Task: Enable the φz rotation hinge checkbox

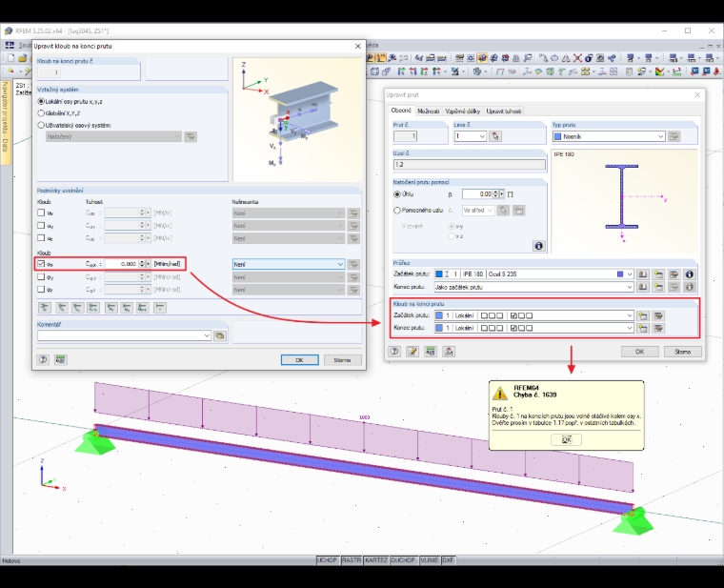Action: point(41,289)
